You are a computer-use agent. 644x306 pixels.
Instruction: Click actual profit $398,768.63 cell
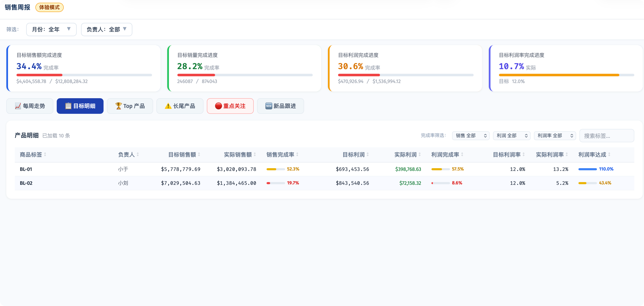[x=408, y=169]
